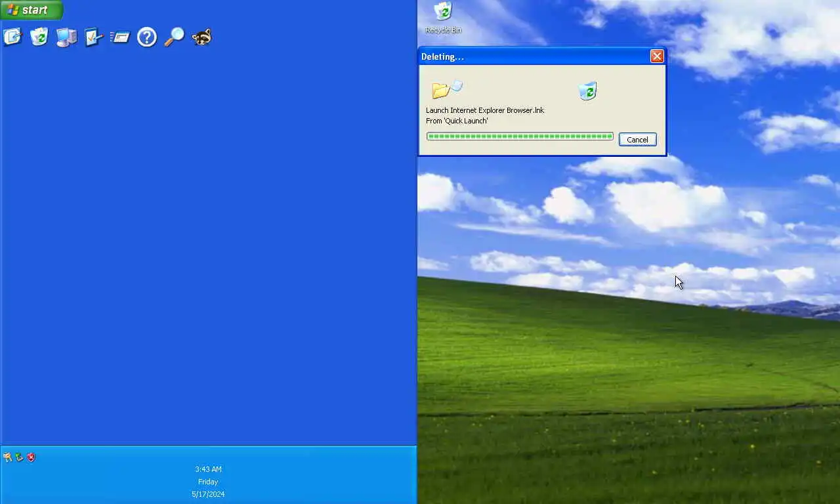Click the raccoon quick launch icon
Image resolution: width=840 pixels, height=504 pixels.
[201, 37]
